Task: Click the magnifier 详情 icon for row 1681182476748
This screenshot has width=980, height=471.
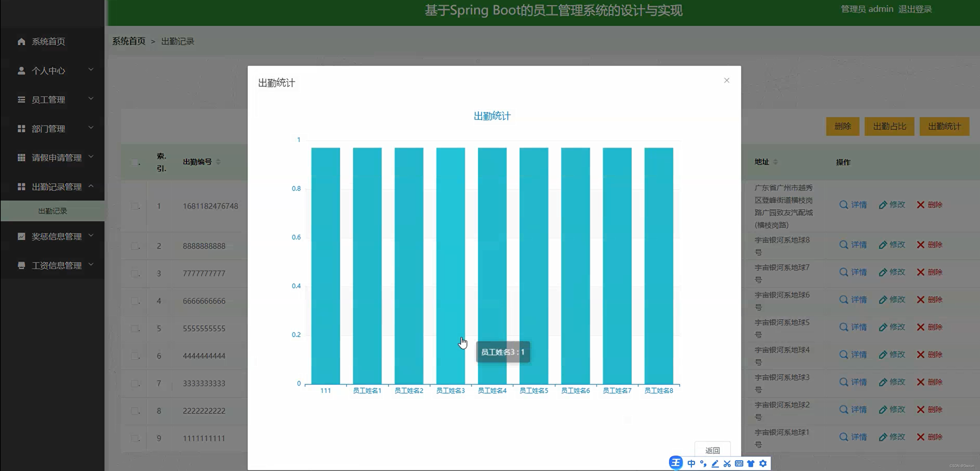Action: (843, 205)
